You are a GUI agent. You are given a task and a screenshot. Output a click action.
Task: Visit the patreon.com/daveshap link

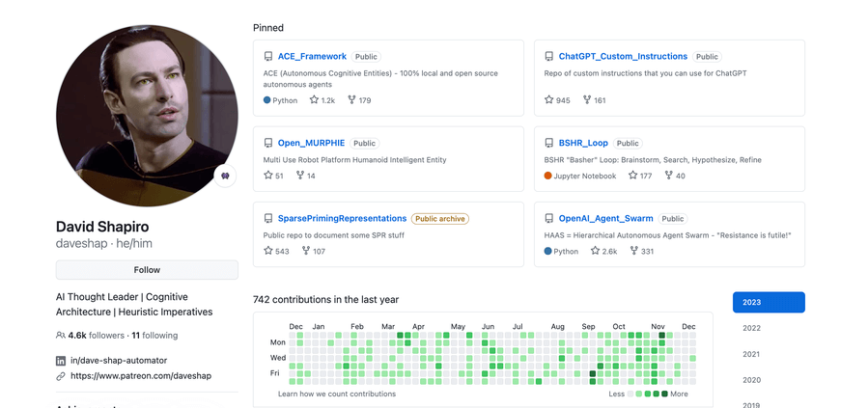(x=141, y=376)
